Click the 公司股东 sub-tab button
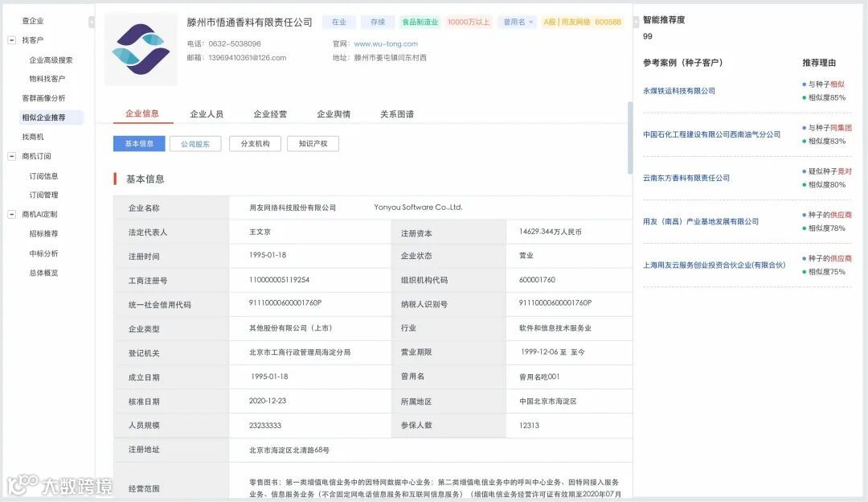868x502 pixels. pyautogui.click(x=195, y=143)
